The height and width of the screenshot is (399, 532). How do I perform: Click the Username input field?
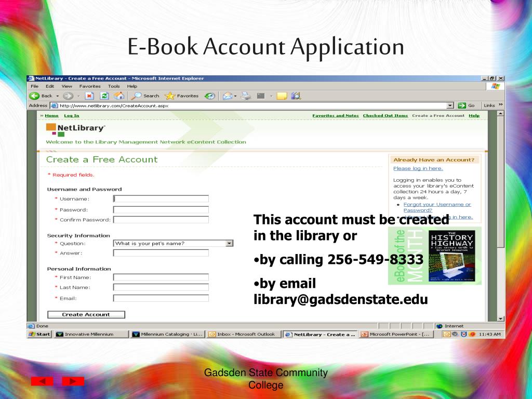point(161,199)
